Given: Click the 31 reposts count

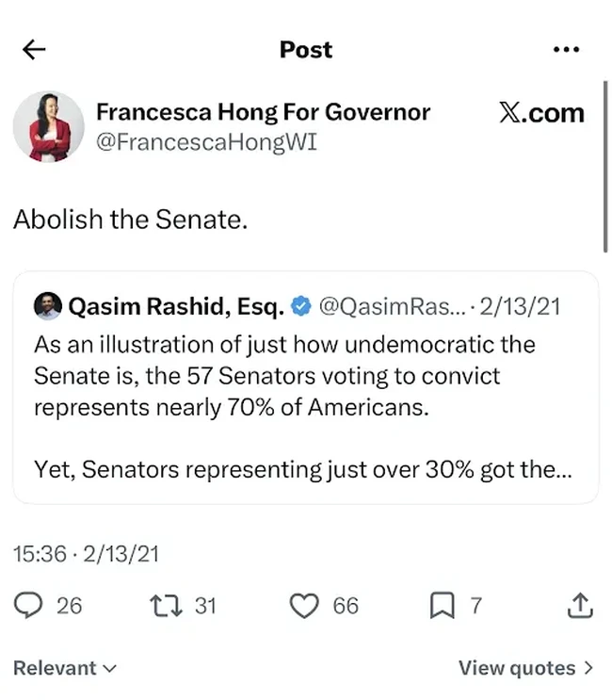Looking at the screenshot, I should [205, 606].
